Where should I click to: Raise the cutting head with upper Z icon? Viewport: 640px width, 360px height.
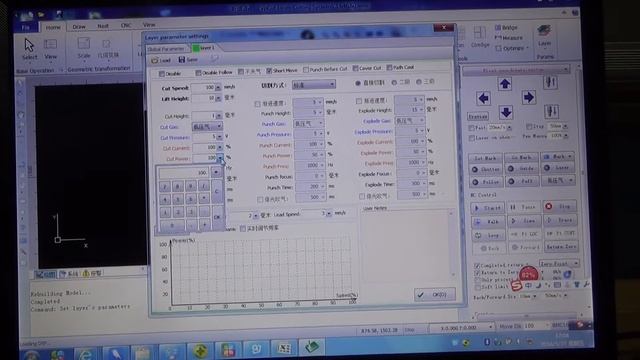click(550, 83)
